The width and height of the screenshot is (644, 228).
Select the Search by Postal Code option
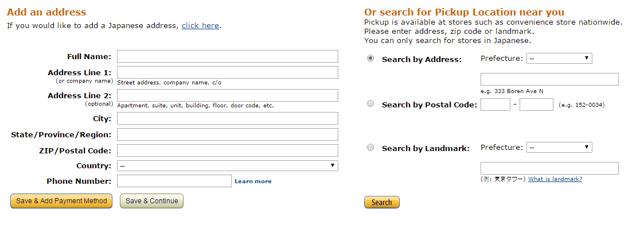click(370, 104)
